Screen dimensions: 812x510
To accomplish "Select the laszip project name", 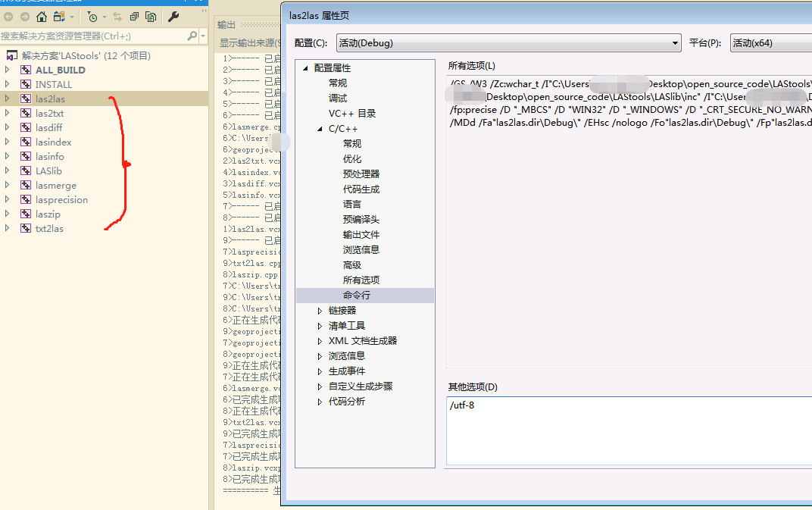I will [48, 214].
